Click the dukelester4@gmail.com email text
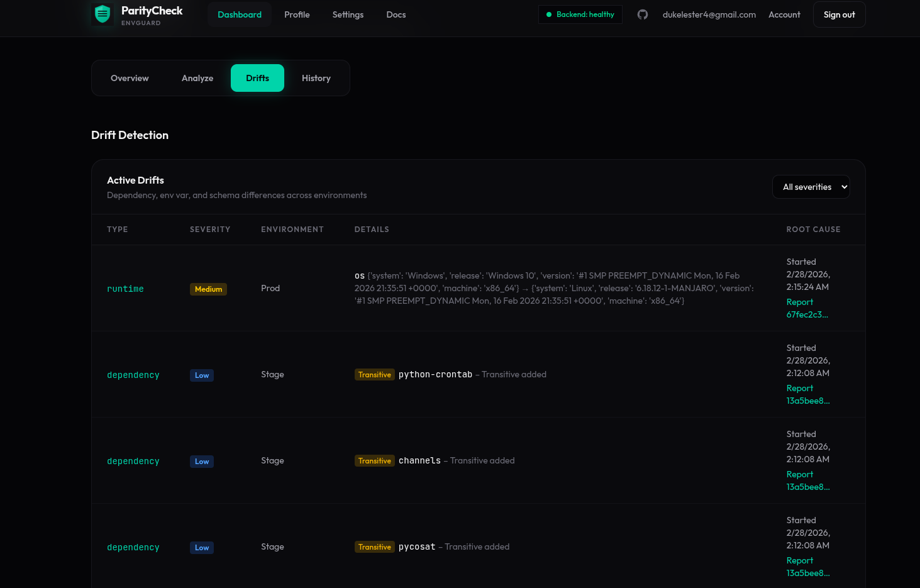920x588 pixels. point(709,14)
